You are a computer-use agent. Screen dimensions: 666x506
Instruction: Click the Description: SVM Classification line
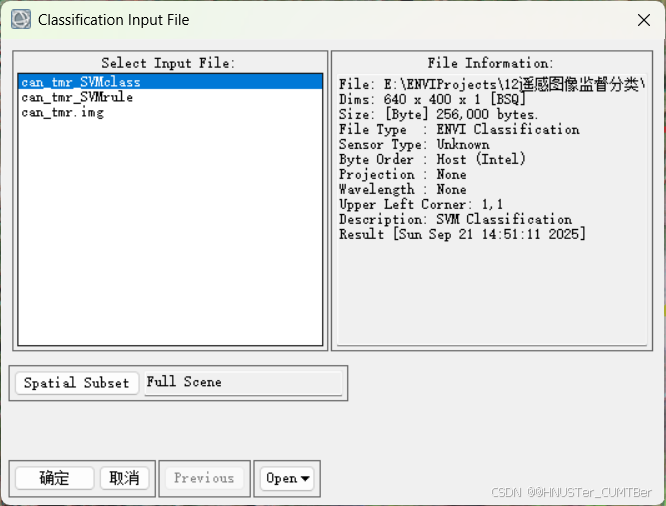click(x=455, y=219)
